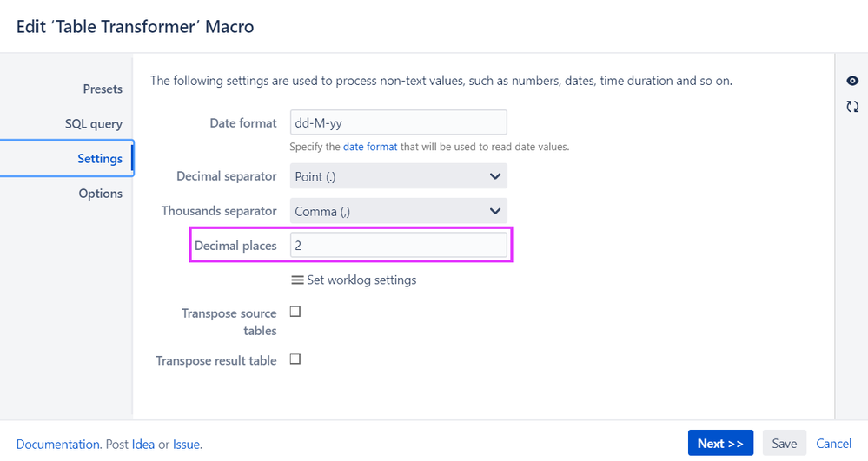Click the refresh arrows icon
The image size is (868, 461).
tap(852, 107)
